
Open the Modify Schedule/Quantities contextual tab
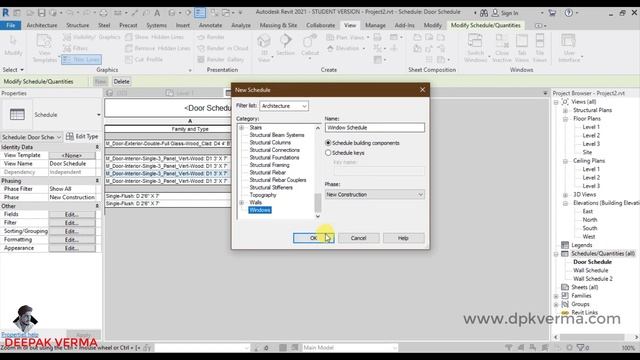[485, 25]
